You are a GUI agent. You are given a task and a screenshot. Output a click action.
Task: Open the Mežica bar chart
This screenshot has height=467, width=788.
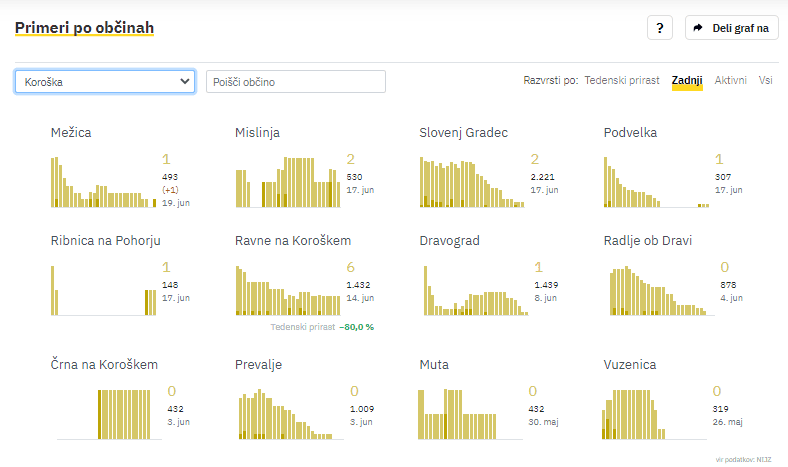(103, 182)
